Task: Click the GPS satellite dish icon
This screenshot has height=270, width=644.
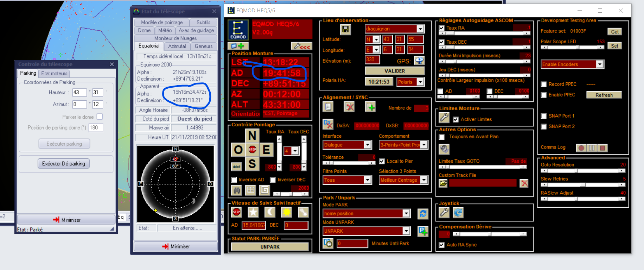Action: click(419, 61)
